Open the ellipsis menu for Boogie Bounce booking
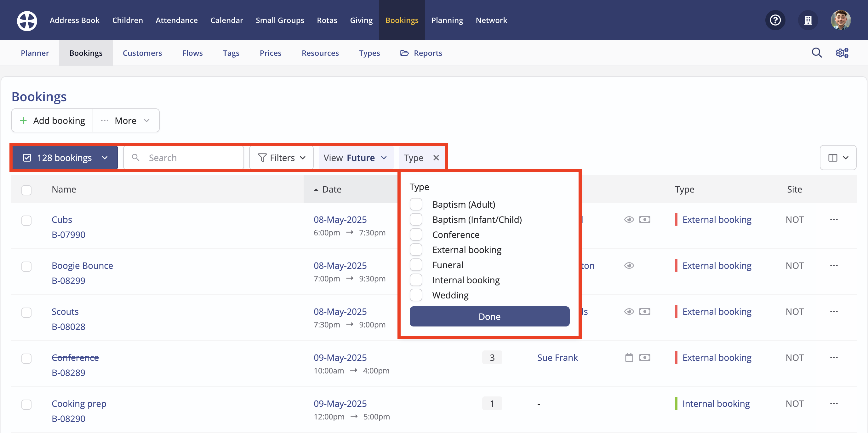The height and width of the screenshot is (433, 868). [834, 266]
